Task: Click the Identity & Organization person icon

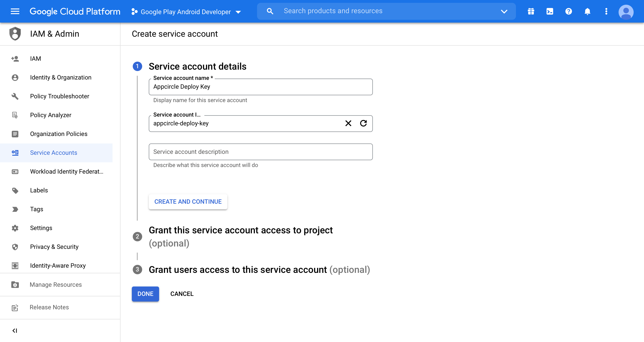Action: tap(15, 77)
